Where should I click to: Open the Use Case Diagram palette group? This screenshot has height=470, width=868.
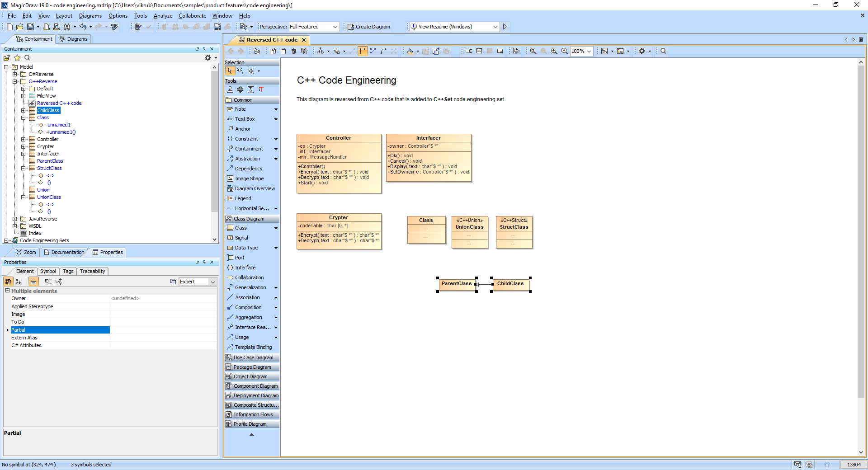pyautogui.click(x=253, y=358)
